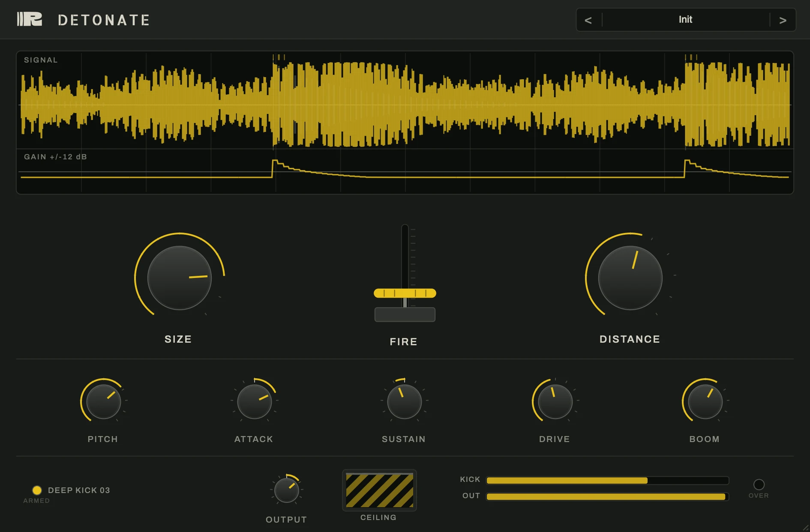The height and width of the screenshot is (532, 810).
Task: Click the DISTANCE label
Action: [630, 339]
